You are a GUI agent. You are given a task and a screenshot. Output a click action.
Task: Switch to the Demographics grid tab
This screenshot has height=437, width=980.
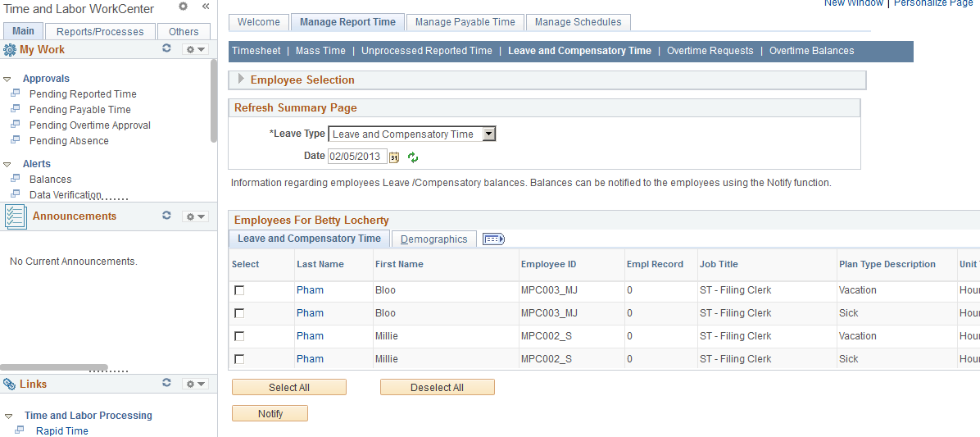(x=433, y=239)
